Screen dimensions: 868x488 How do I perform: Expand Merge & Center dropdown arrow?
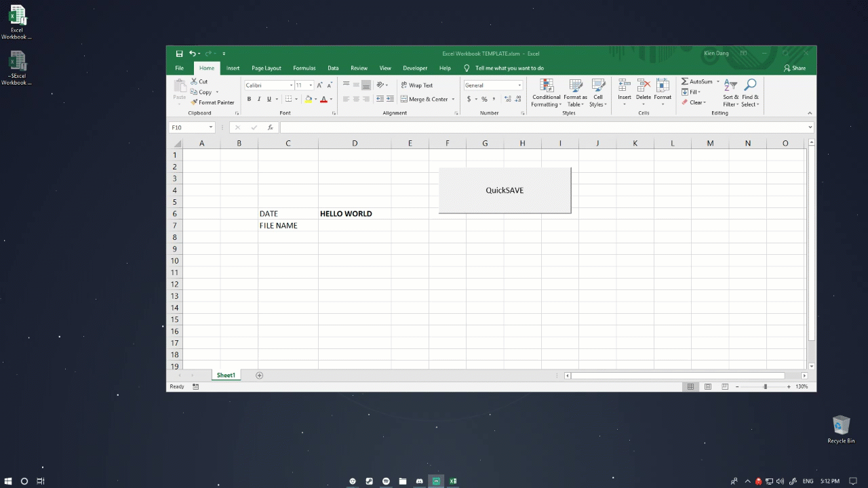pos(453,99)
